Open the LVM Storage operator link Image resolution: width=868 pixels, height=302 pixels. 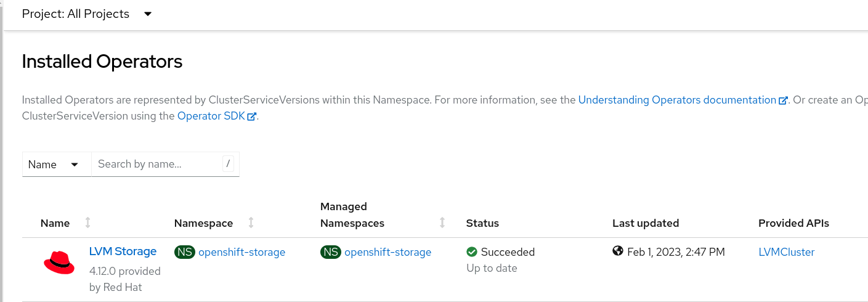[x=123, y=251]
